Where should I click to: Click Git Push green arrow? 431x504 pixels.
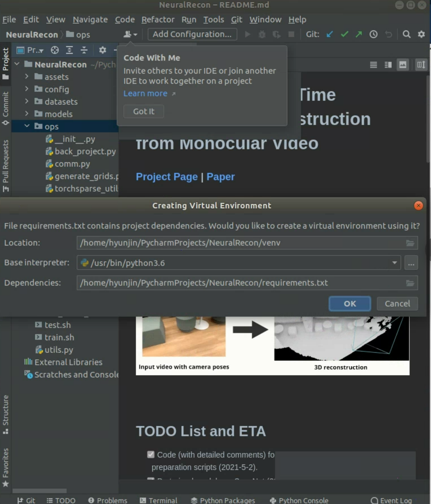pos(359,34)
